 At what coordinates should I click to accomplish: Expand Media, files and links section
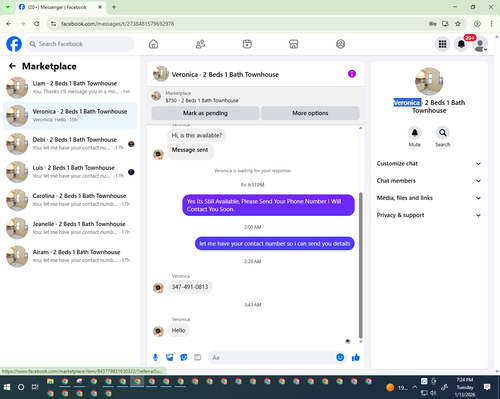(429, 198)
